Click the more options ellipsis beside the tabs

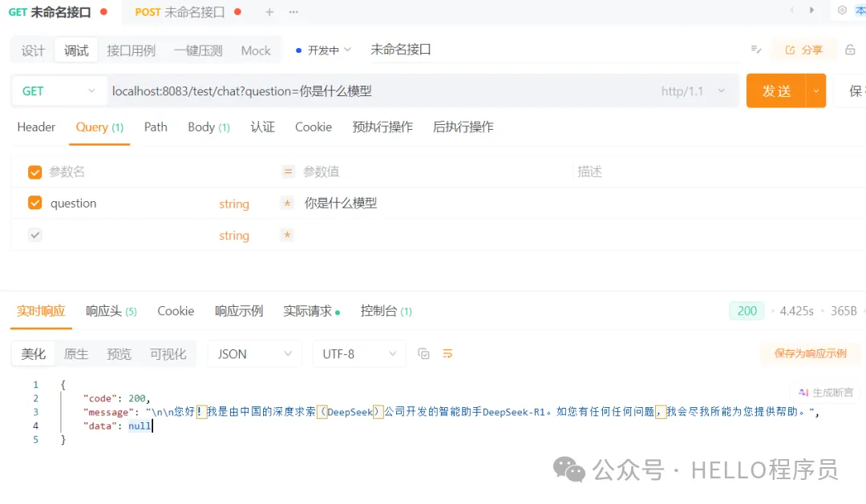tap(292, 11)
